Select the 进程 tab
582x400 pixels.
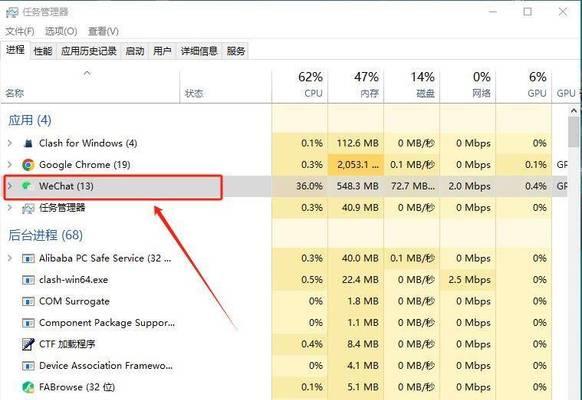pyautogui.click(x=15, y=50)
